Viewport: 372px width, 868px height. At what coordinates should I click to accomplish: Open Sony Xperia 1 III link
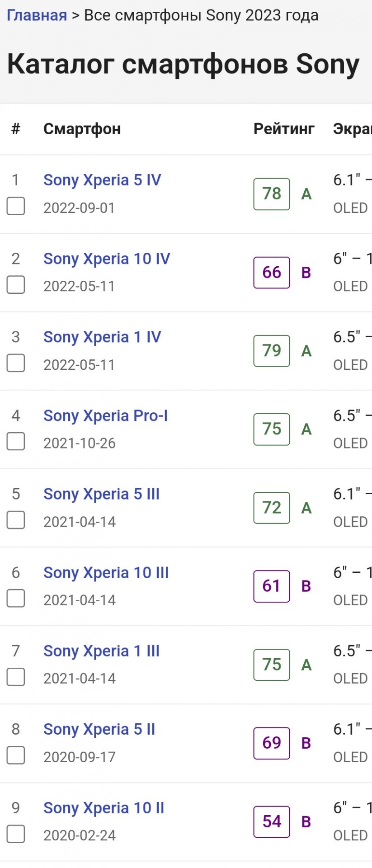(x=102, y=651)
